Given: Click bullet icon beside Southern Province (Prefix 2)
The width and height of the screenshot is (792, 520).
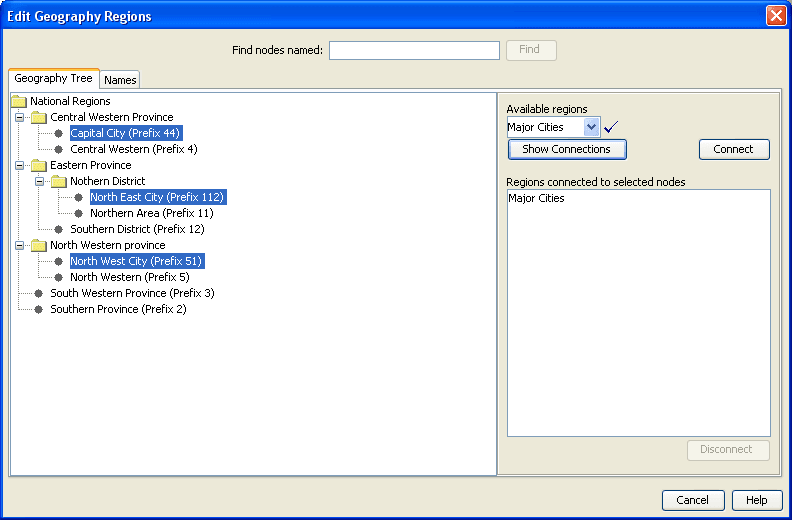Looking at the screenshot, I should 38,309.
